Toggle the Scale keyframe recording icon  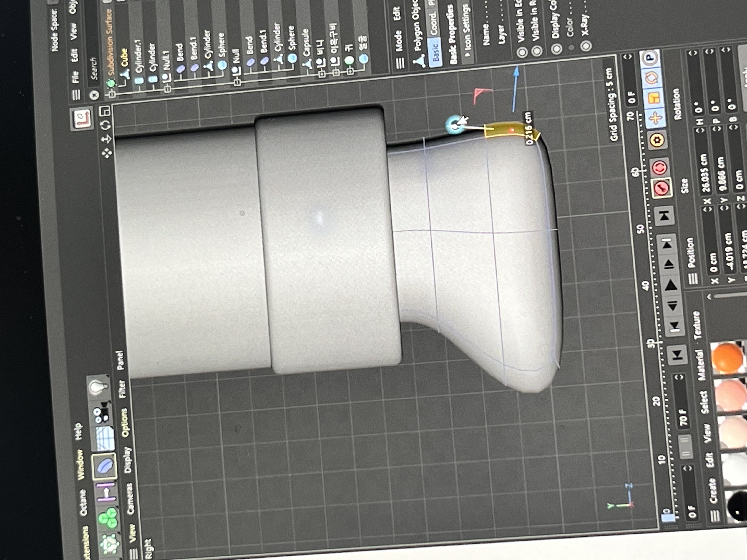point(653,98)
